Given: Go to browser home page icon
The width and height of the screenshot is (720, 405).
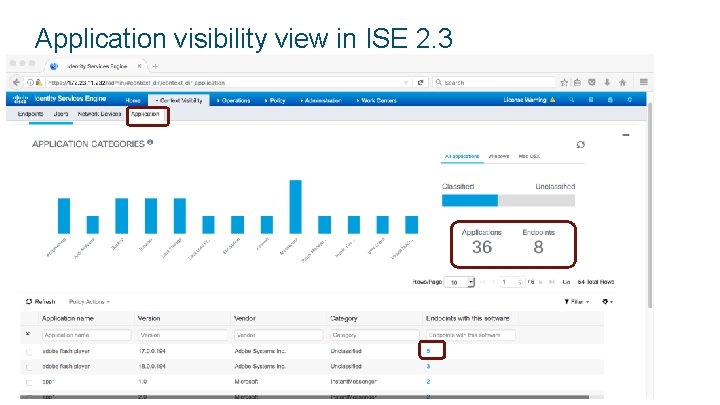Looking at the screenshot, I should tap(622, 82).
